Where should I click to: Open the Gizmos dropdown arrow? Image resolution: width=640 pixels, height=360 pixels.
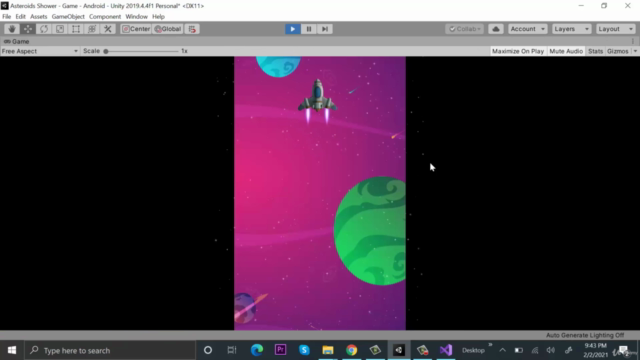635,51
